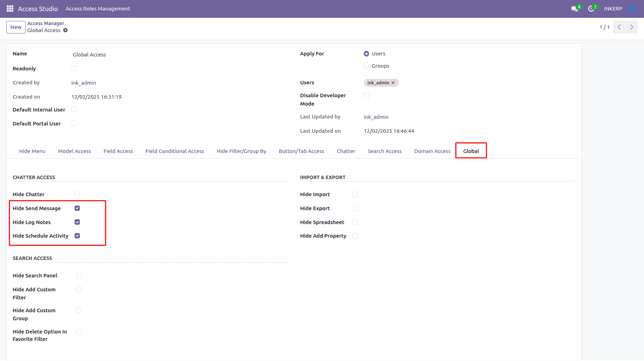Open the Button/Tab Access tab

tap(301, 151)
